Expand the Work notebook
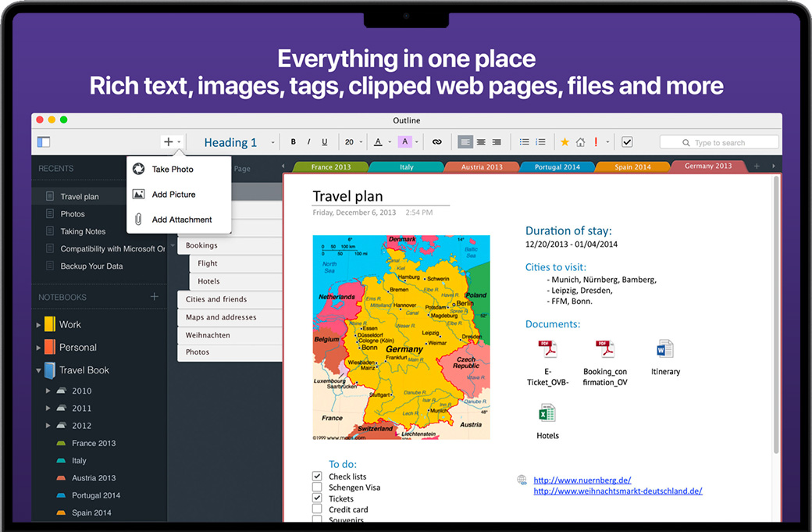 pos(39,325)
